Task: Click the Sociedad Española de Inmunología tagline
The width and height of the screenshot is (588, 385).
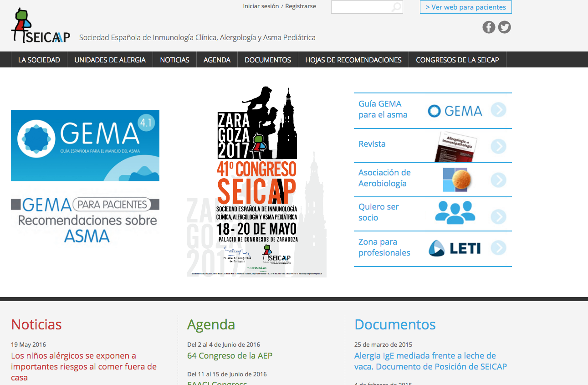Action: click(197, 37)
